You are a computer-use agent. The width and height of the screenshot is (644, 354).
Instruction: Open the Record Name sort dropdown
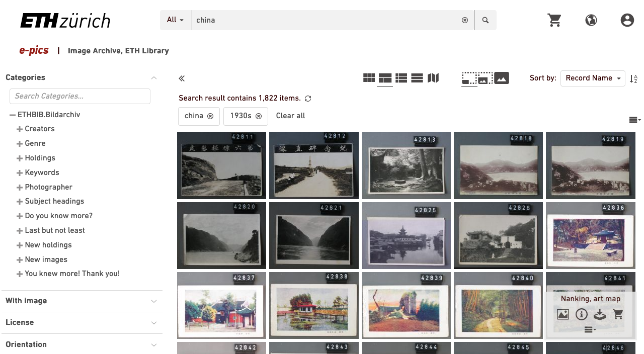(593, 78)
